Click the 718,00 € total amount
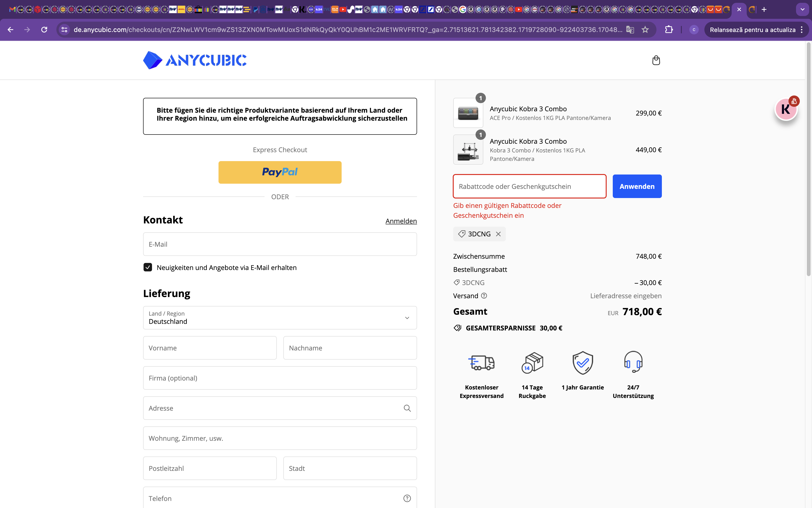812x508 pixels. (642, 312)
